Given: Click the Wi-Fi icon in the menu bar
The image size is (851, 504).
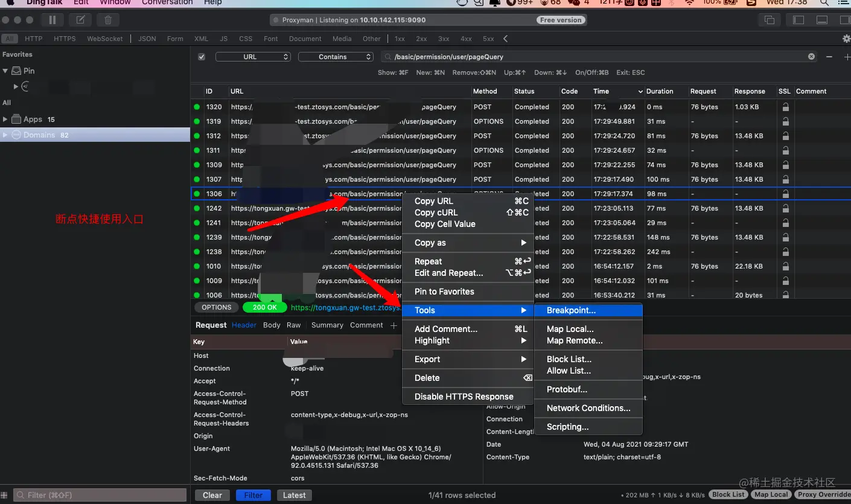Looking at the screenshot, I should click(689, 2).
